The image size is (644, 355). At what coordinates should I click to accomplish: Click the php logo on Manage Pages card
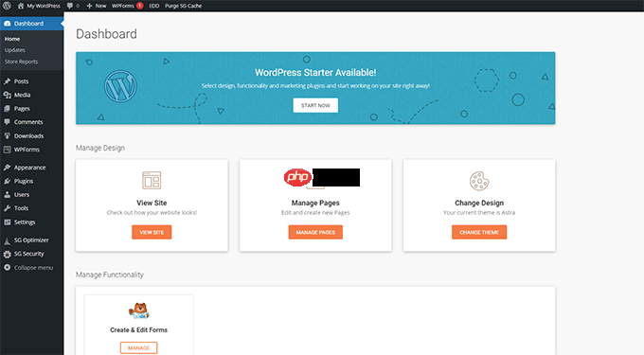click(x=297, y=177)
